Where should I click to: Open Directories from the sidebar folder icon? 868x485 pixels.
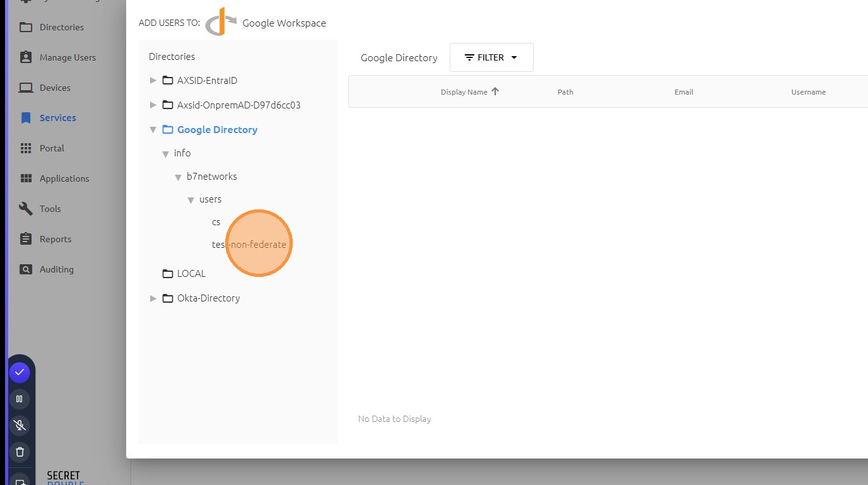[26, 27]
